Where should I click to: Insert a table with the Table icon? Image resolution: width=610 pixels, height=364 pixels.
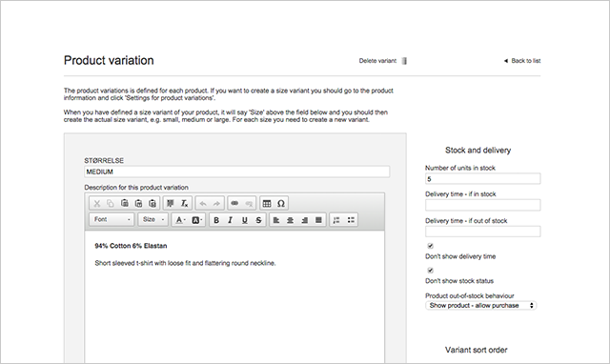point(267,203)
